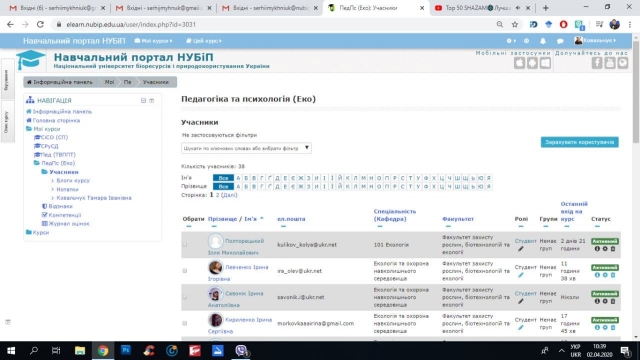The height and width of the screenshot is (360, 640).
Task: Open notifications bell in portal header
Action: (x=543, y=41)
